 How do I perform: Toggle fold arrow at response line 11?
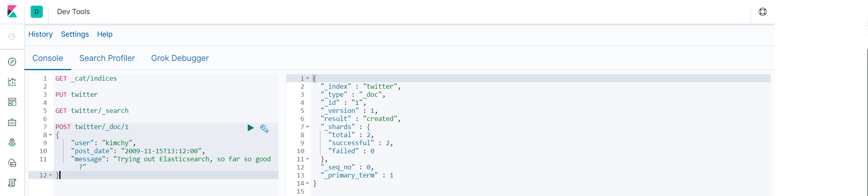pyautogui.click(x=307, y=159)
